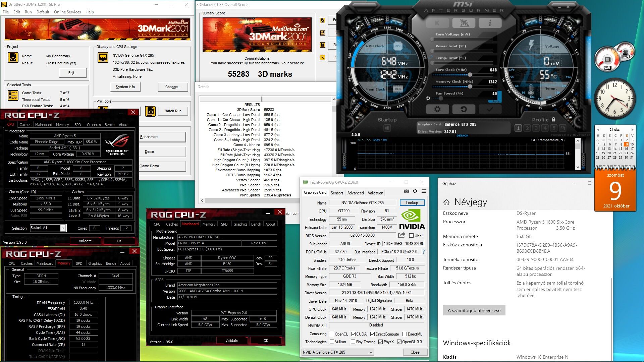
Task: Switch to GPU-Z Sensors tab
Action: coord(337,193)
